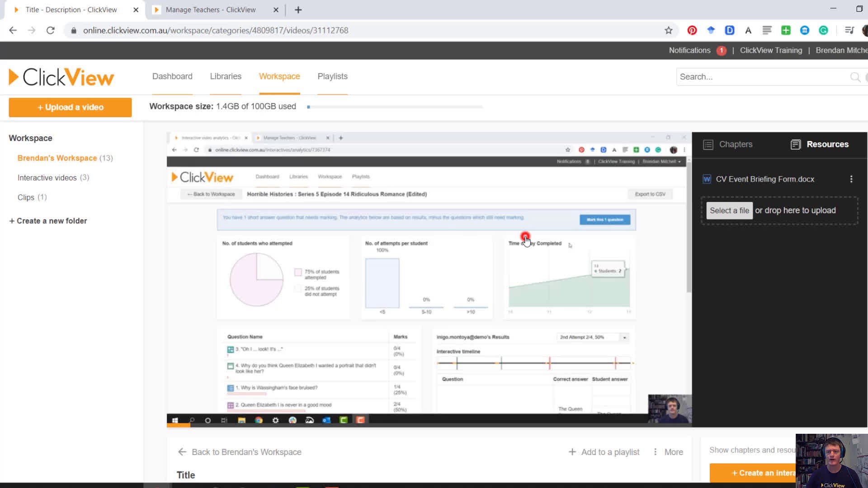
Task: Click the site lock icon in address bar
Action: pyautogui.click(x=74, y=30)
